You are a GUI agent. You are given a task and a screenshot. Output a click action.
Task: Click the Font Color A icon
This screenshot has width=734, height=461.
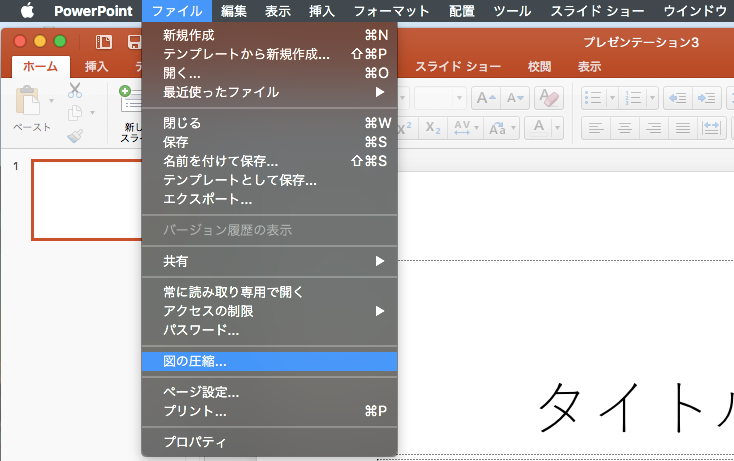(539, 128)
